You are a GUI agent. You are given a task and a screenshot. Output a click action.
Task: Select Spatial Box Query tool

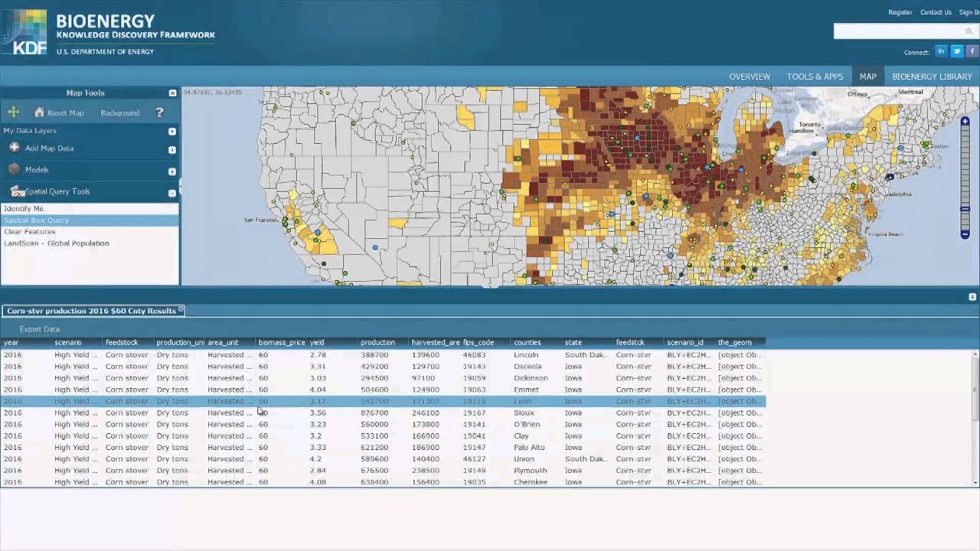(x=90, y=220)
